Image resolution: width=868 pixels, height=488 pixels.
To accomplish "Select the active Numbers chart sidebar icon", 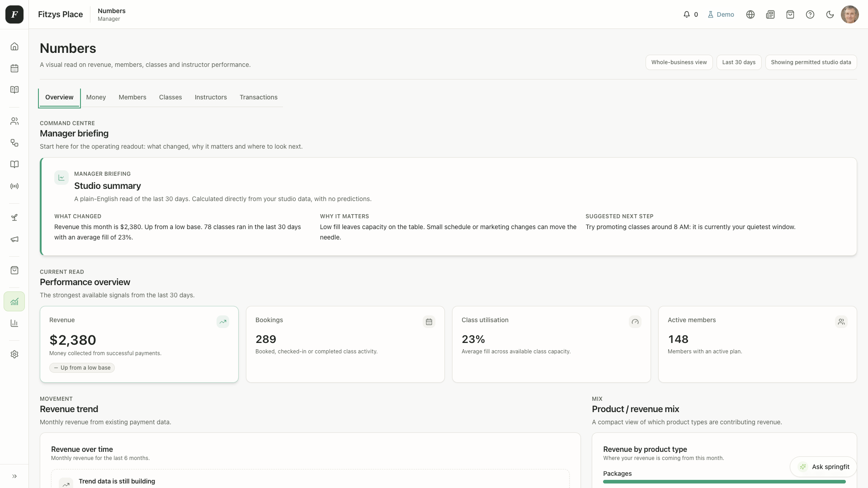I will tap(14, 301).
